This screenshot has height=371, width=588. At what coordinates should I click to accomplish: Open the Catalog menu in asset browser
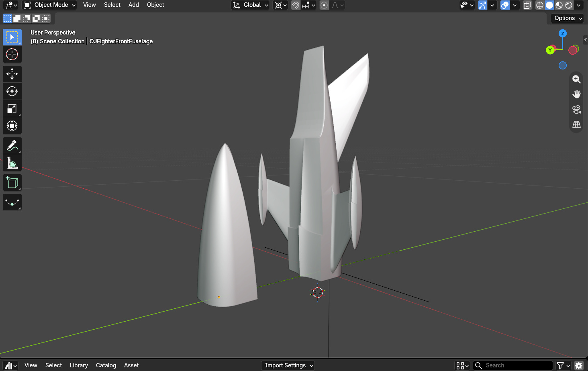pyautogui.click(x=106, y=365)
